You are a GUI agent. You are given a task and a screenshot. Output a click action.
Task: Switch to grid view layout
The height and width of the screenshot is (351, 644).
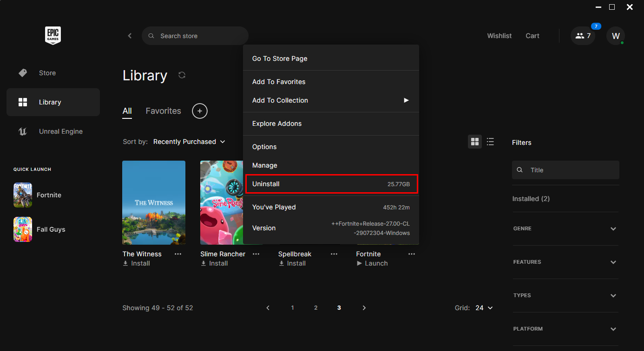pos(474,142)
